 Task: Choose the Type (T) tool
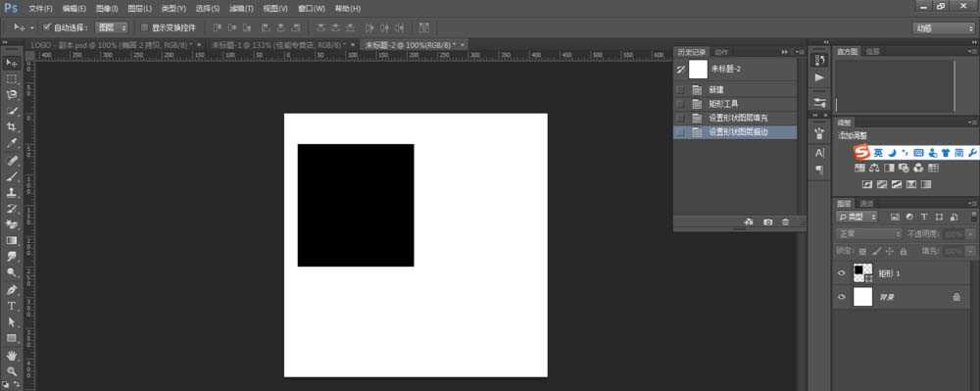11,306
